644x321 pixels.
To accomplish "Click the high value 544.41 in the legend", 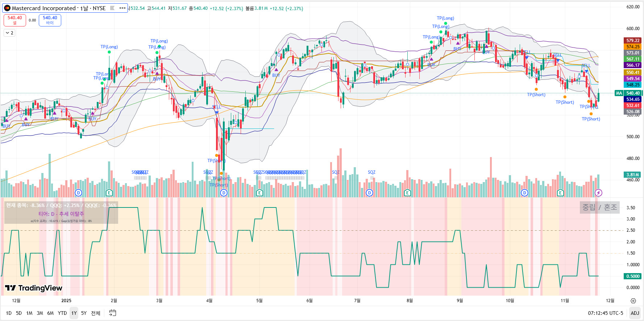I will click(158, 8).
